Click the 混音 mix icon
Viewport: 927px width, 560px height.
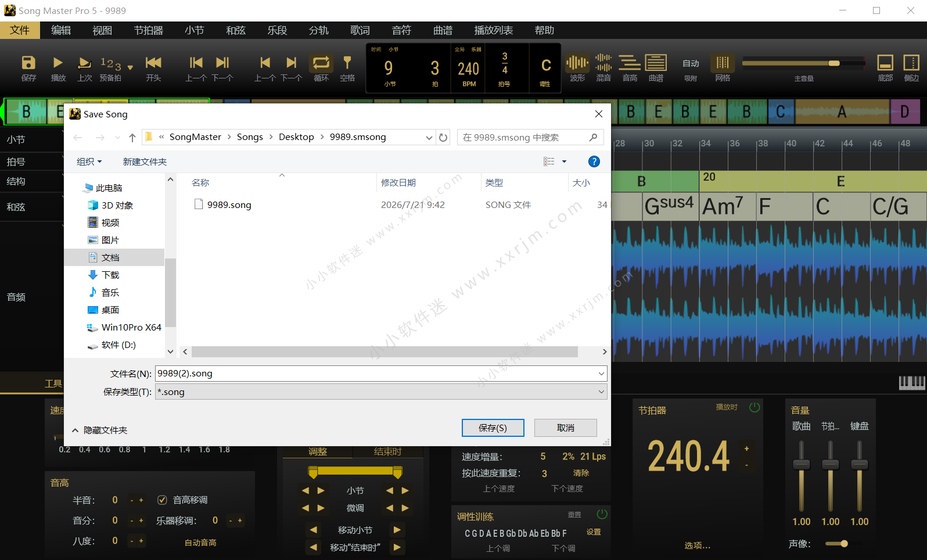click(603, 63)
